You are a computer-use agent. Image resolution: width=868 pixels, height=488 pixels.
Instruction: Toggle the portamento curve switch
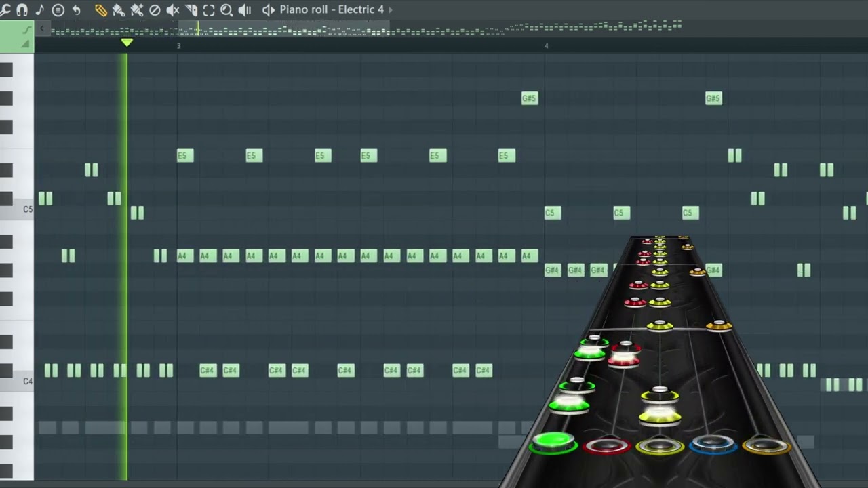[26, 30]
